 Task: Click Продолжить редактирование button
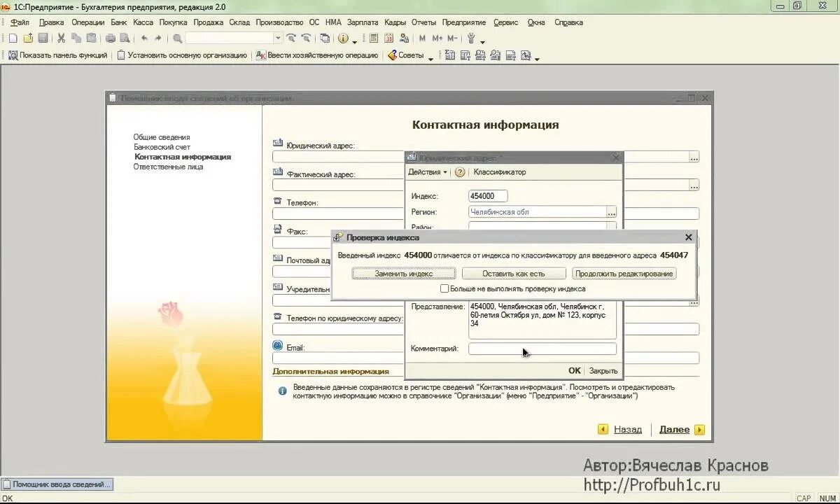tap(624, 274)
